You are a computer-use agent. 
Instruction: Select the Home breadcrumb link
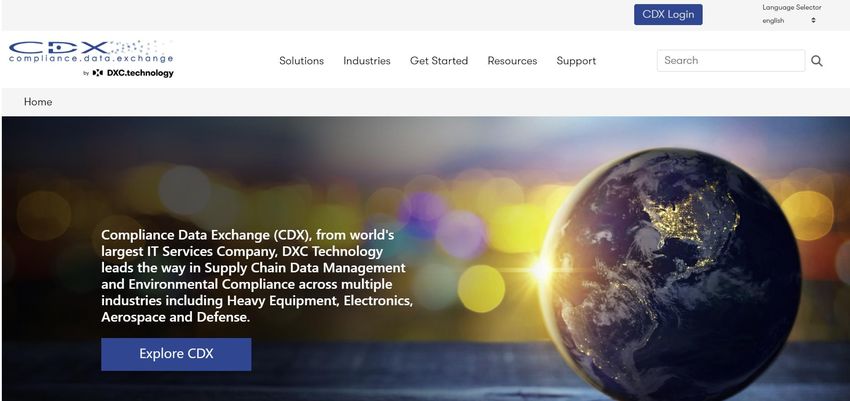38,102
